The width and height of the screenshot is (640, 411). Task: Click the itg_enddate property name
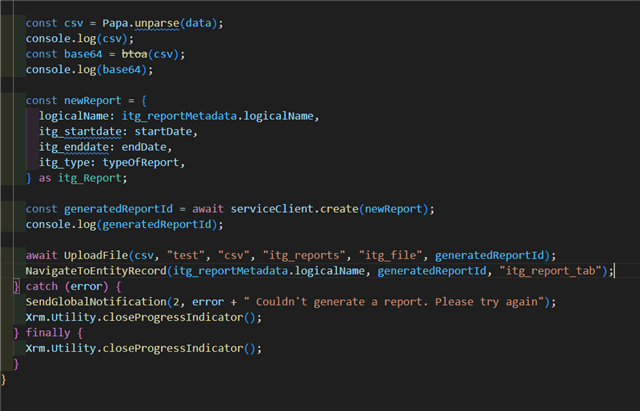pyautogui.click(x=73, y=147)
